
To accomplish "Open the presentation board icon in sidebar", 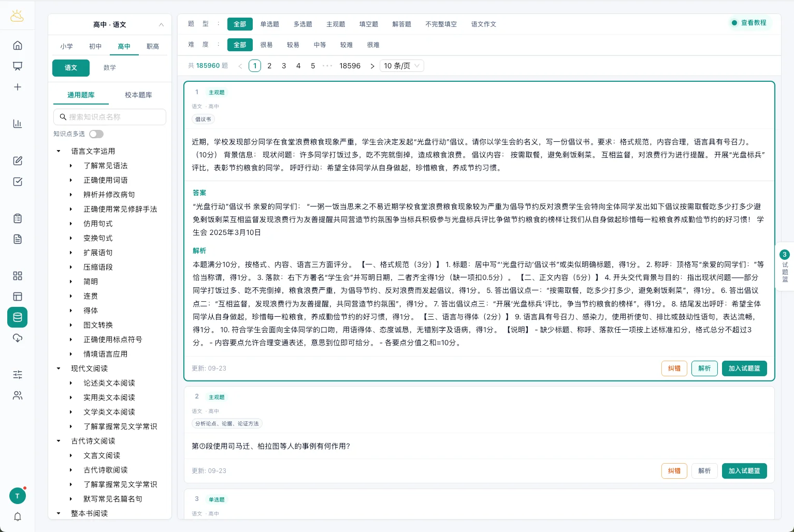I will (x=18, y=66).
